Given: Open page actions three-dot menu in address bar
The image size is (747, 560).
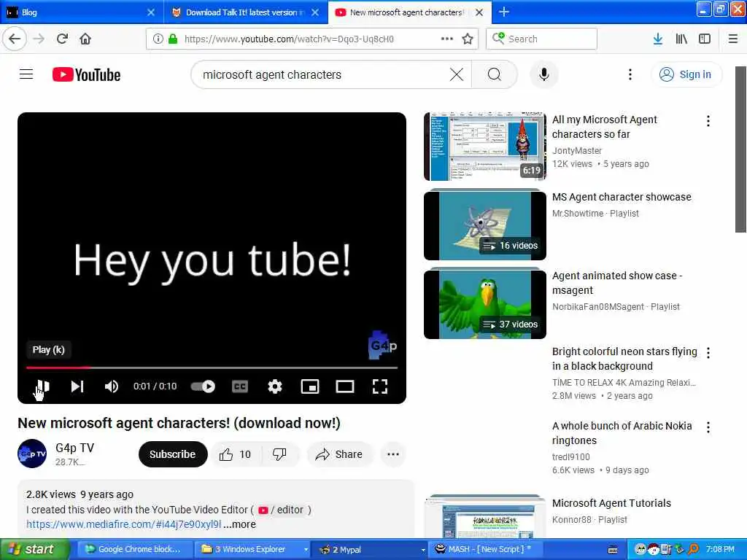Looking at the screenshot, I should coord(447,39).
